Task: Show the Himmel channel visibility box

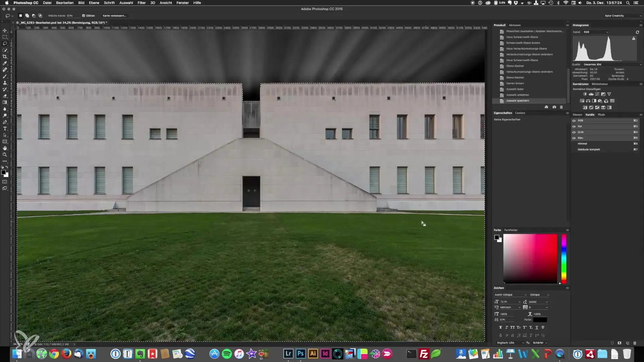Action: 574,144
